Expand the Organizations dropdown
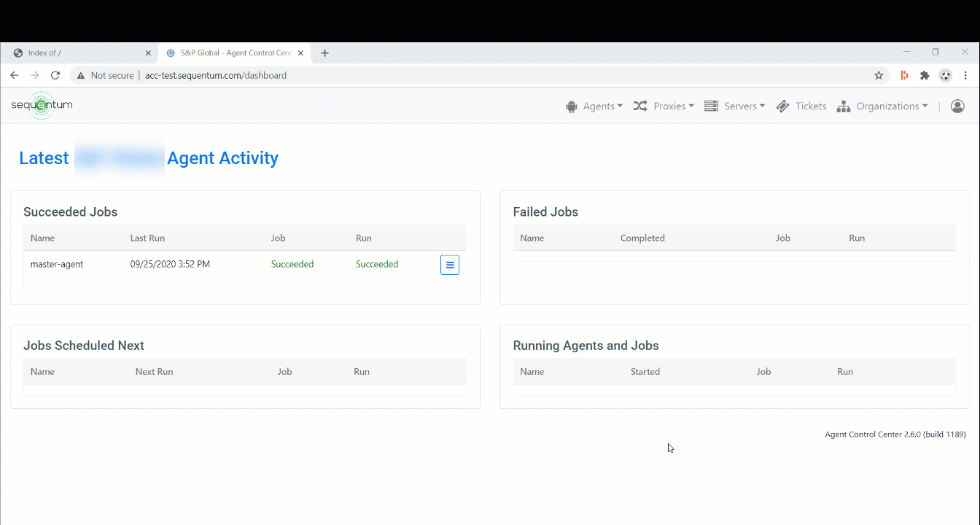The width and height of the screenshot is (980, 525). coord(882,106)
